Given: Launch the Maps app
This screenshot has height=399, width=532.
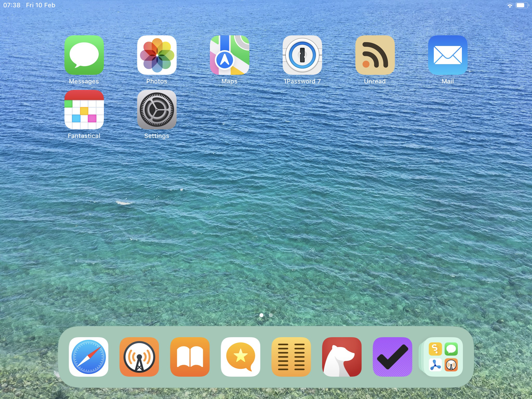Looking at the screenshot, I should 229,55.
